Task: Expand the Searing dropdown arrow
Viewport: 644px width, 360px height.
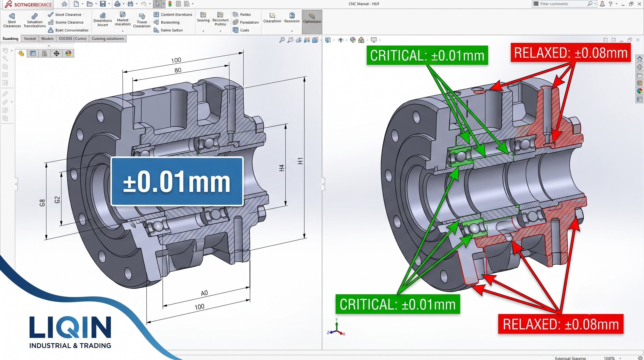Action: coord(203,31)
